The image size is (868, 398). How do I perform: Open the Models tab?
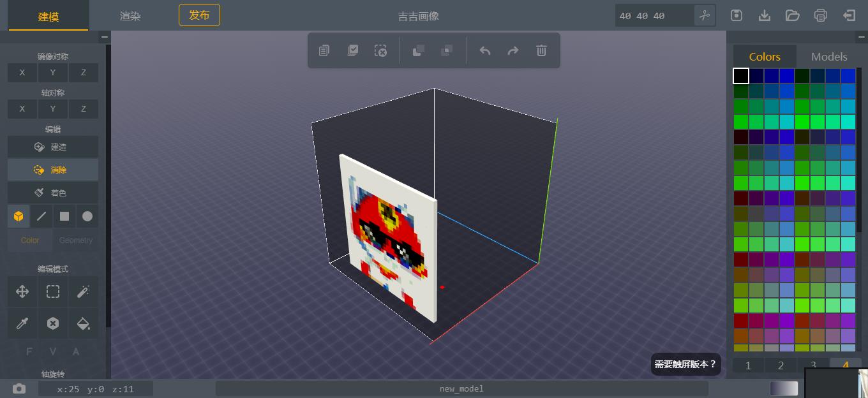(x=829, y=56)
